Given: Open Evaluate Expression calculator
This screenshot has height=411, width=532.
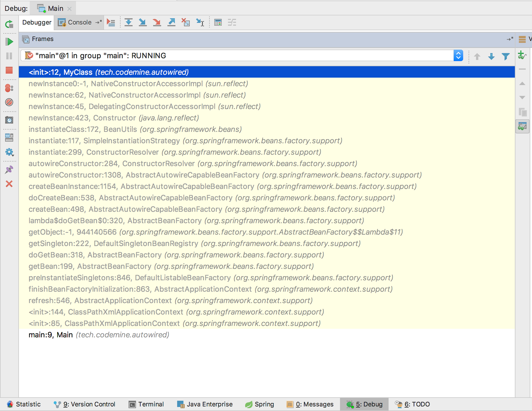Looking at the screenshot, I should (218, 23).
